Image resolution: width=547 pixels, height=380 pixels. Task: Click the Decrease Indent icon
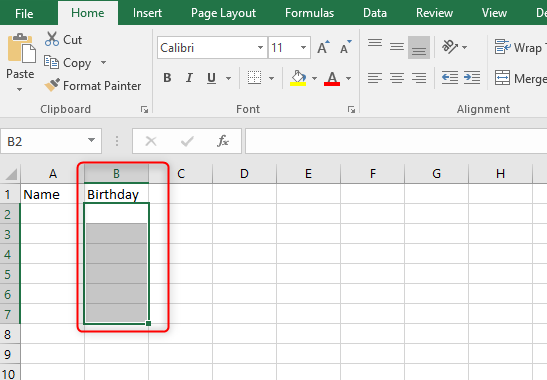pyautogui.click(x=450, y=77)
